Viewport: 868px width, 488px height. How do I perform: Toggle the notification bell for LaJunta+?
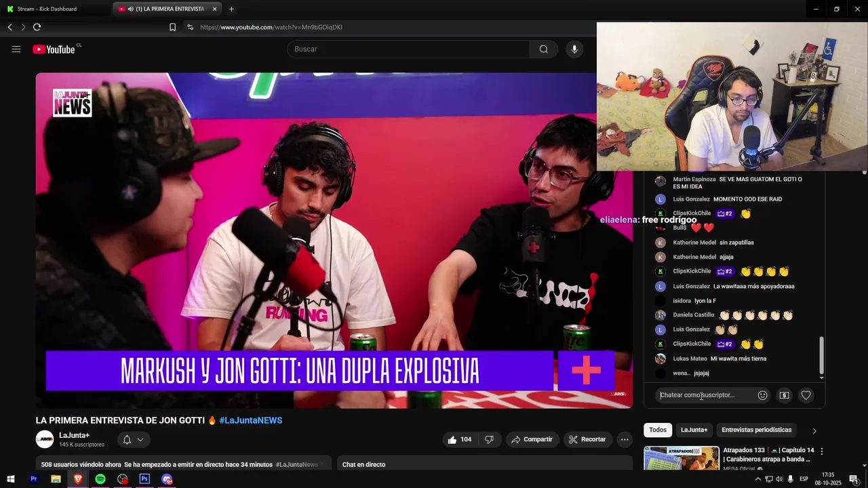pos(133,439)
